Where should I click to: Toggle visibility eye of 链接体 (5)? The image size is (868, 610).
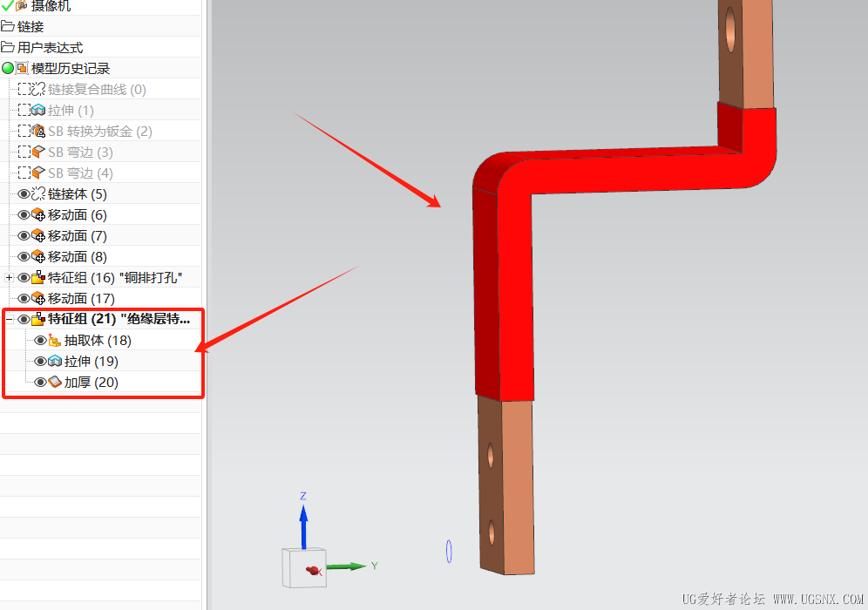pyautogui.click(x=24, y=193)
